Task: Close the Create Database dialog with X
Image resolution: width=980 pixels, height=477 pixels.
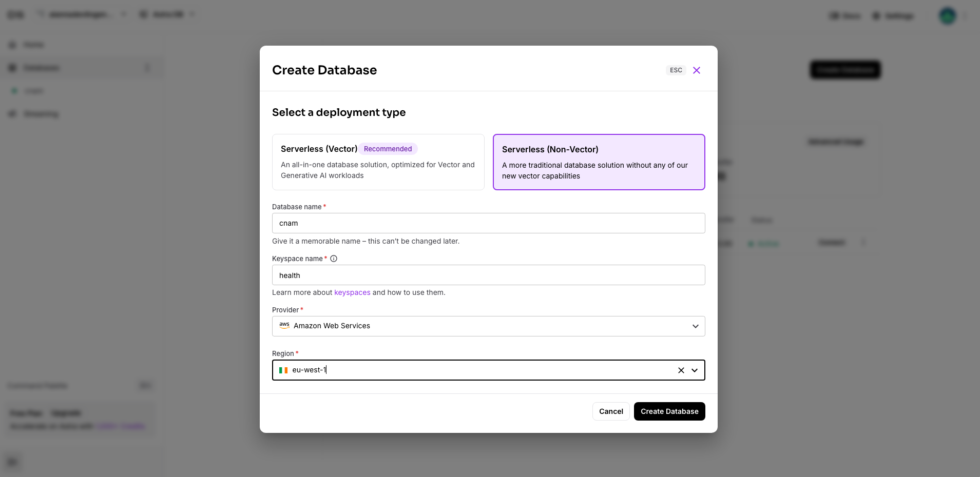Action: point(696,70)
